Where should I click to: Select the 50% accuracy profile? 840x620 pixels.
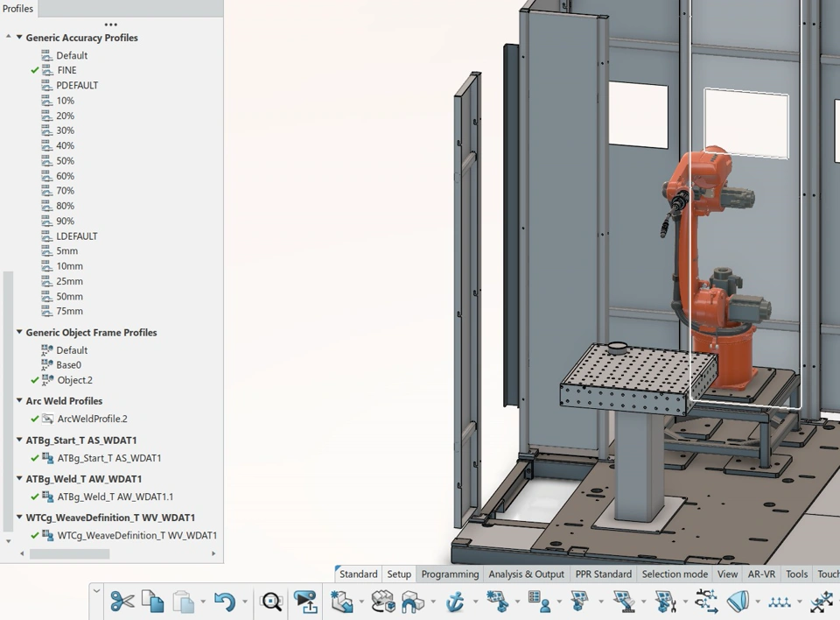pos(66,161)
